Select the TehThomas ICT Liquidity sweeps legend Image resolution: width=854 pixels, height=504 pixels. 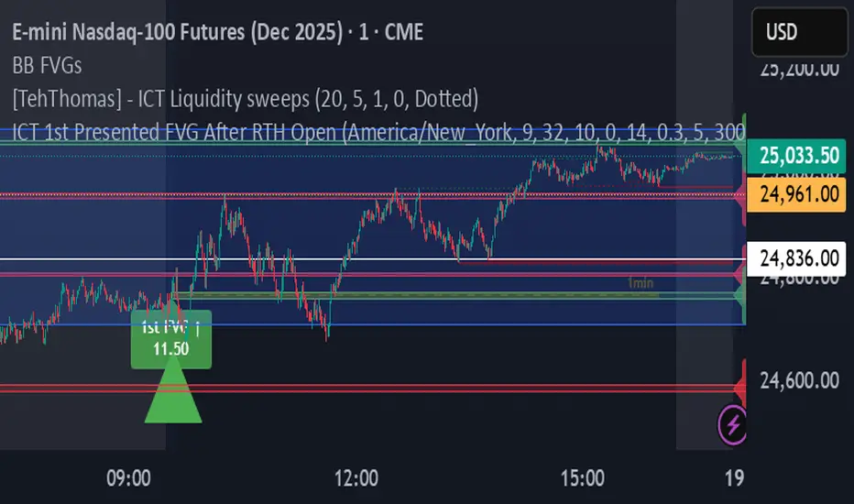tap(246, 98)
